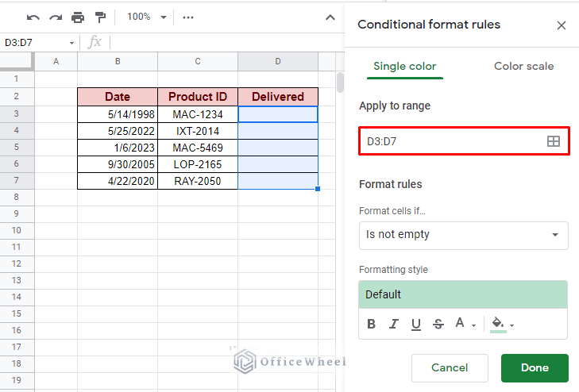This screenshot has height=392, width=579.
Task: Select column C header
Action: tap(198, 61)
